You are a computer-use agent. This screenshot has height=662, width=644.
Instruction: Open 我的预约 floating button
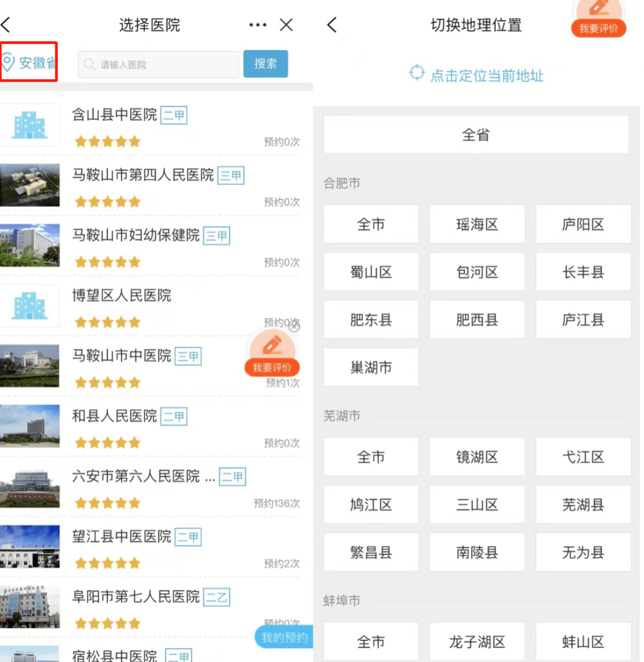pyautogui.click(x=284, y=638)
